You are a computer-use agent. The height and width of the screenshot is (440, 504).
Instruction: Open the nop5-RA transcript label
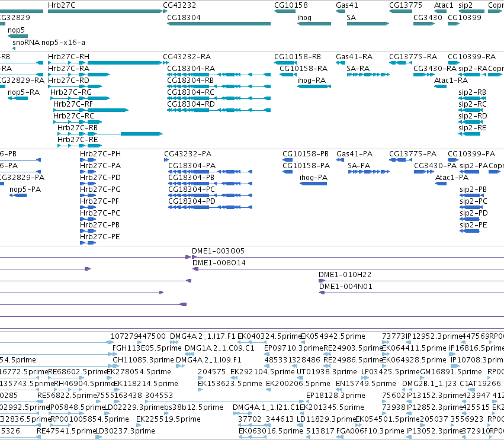click(x=24, y=92)
